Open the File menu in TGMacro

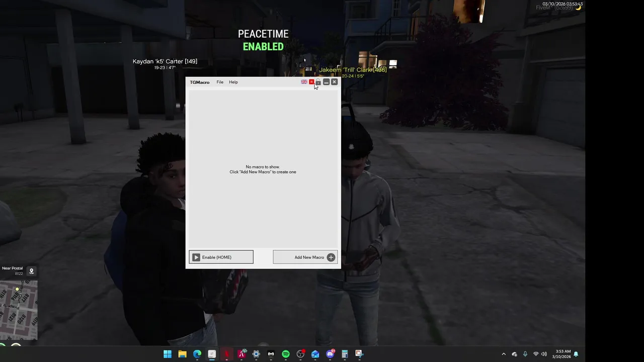[220, 82]
